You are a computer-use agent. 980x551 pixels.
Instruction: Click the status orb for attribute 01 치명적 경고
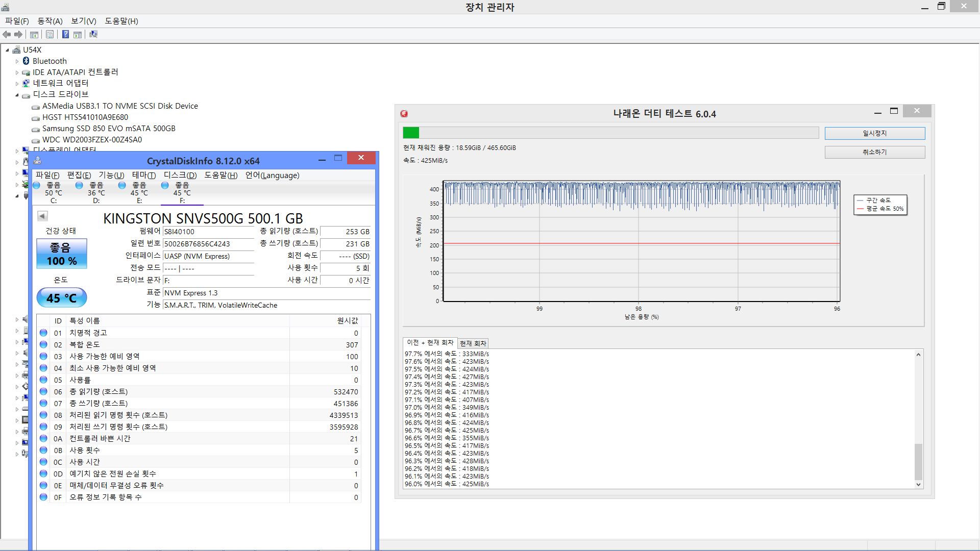click(x=43, y=333)
